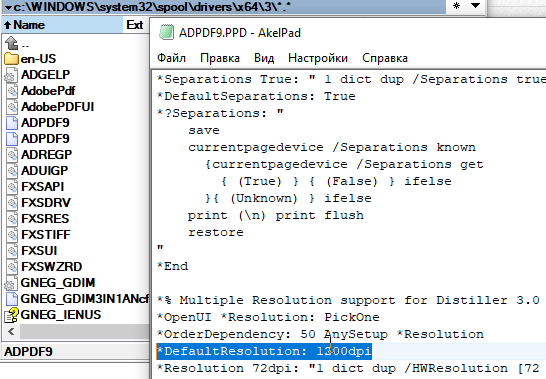The height and width of the screenshot is (379, 546).
Task: Click the FXSAPI file icon
Action: click(x=11, y=187)
